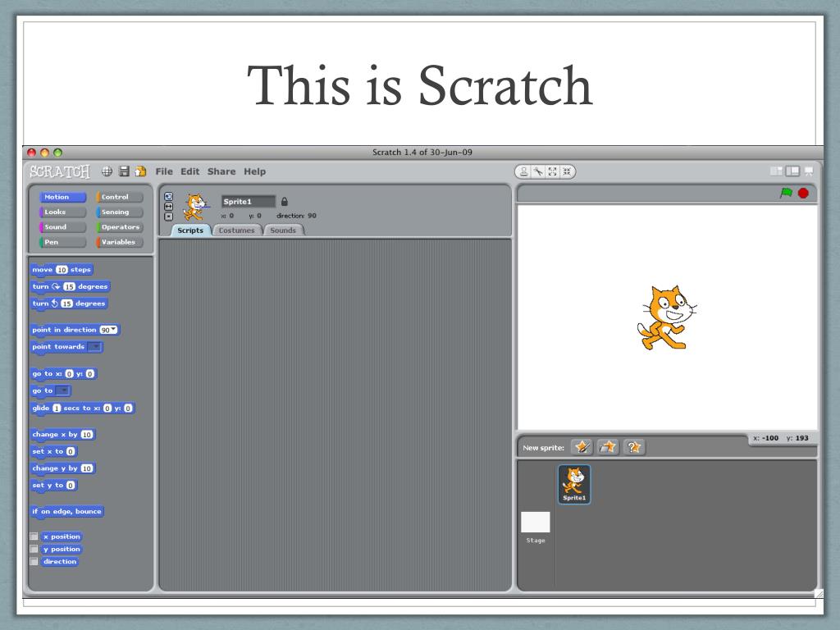Click the turn clockwise 15 degrees block
This screenshot has width=840, height=630.
coord(71,286)
